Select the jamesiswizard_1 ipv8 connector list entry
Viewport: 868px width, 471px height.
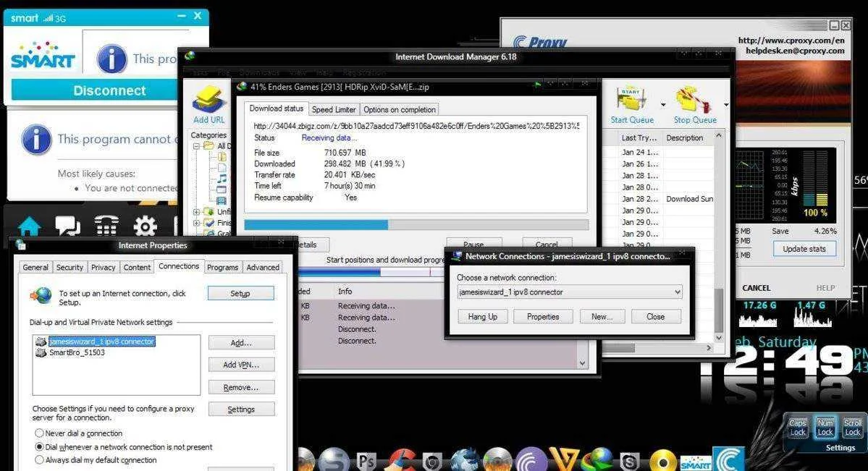tap(101, 341)
